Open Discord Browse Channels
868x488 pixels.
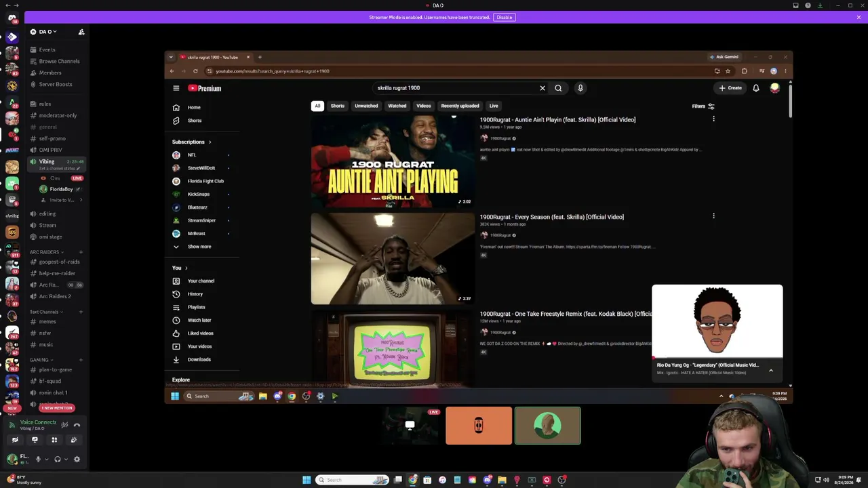pyautogui.click(x=54, y=61)
